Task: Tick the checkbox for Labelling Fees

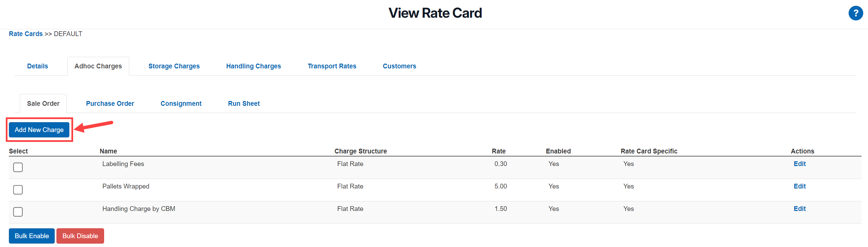Action: (x=18, y=167)
